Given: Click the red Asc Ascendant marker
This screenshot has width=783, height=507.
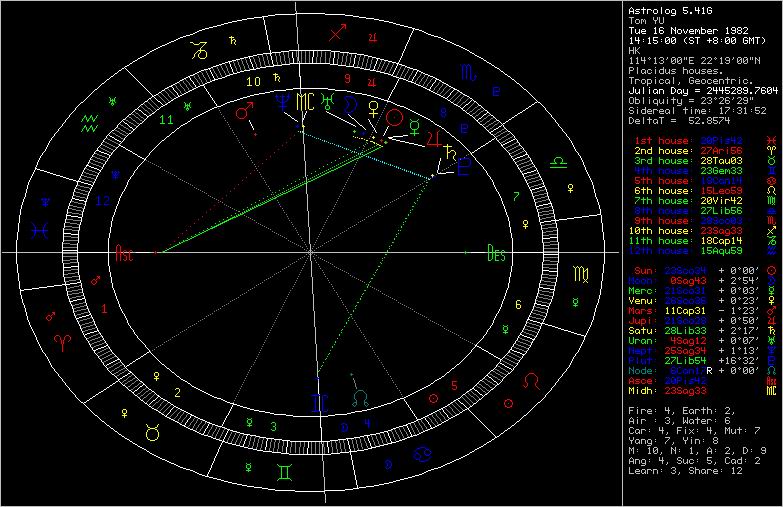Looking at the screenshot, I should (124, 253).
